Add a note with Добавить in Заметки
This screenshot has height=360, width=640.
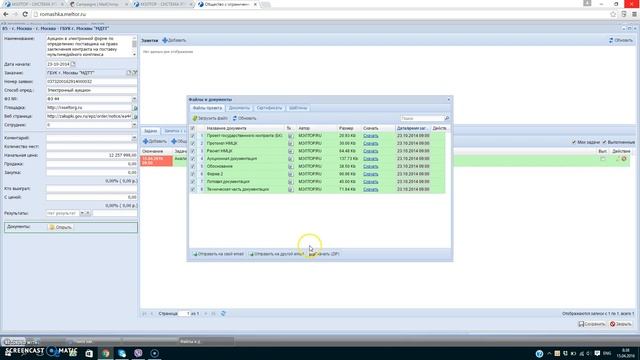(174, 40)
